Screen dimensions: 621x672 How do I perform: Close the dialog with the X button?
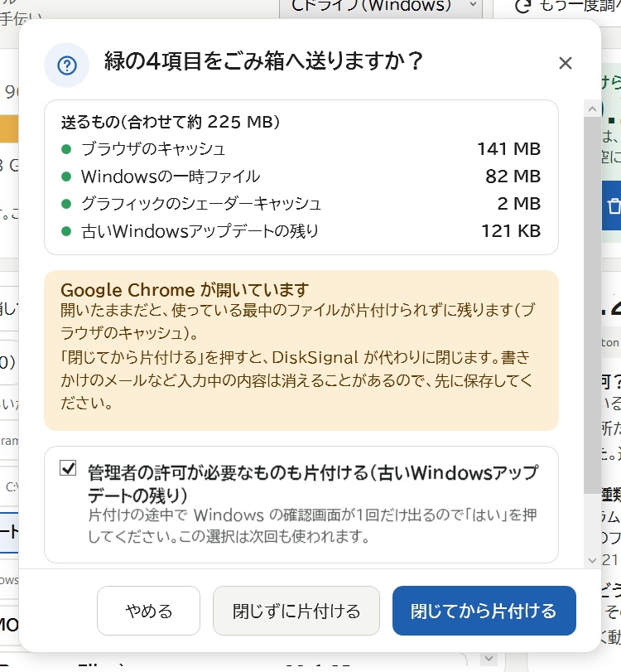[x=566, y=64]
